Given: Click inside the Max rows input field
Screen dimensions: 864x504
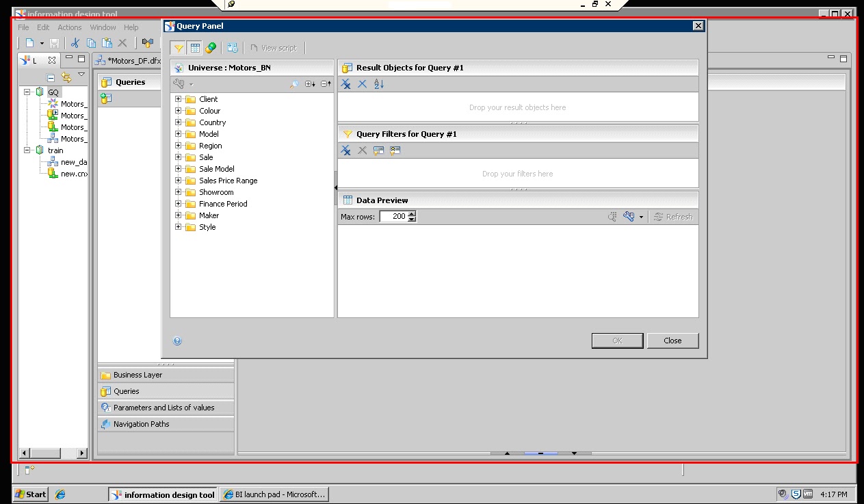Looking at the screenshot, I should click(x=393, y=216).
